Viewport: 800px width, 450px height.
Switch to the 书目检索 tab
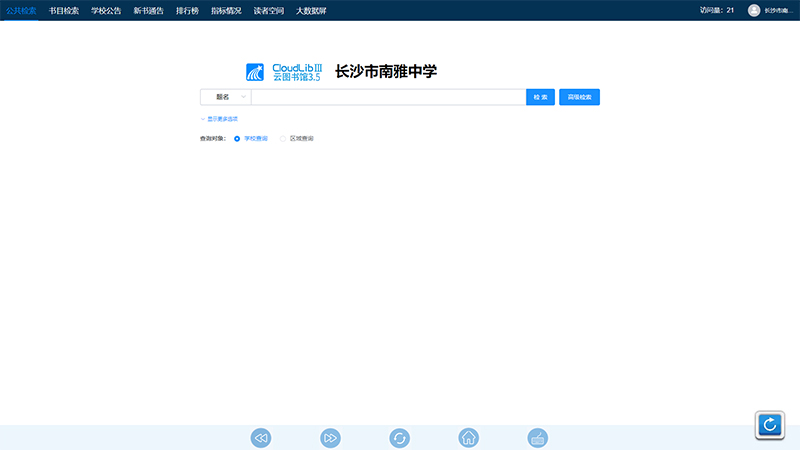(64, 10)
